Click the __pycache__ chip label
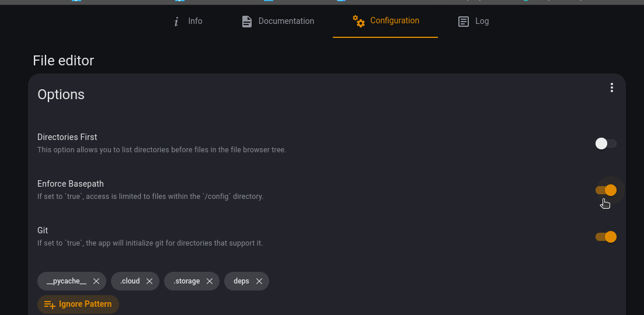This screenshot has height=315, width=644. [66, 281]
